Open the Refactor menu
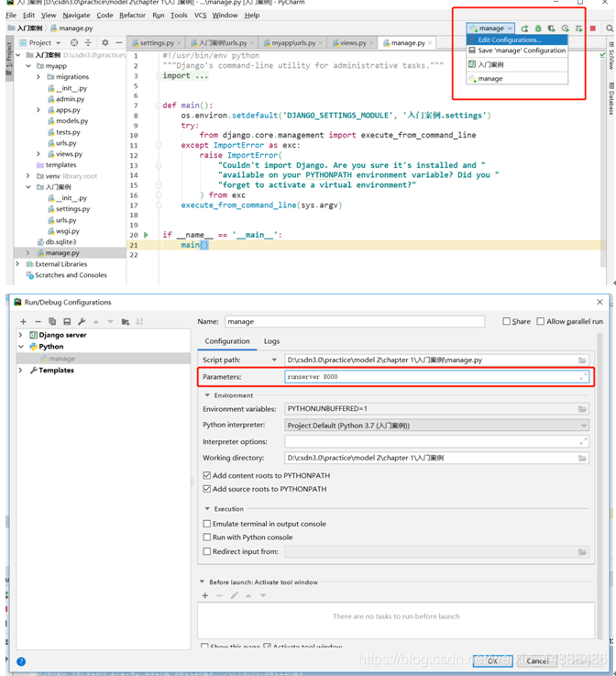 (x=132, y=16)
